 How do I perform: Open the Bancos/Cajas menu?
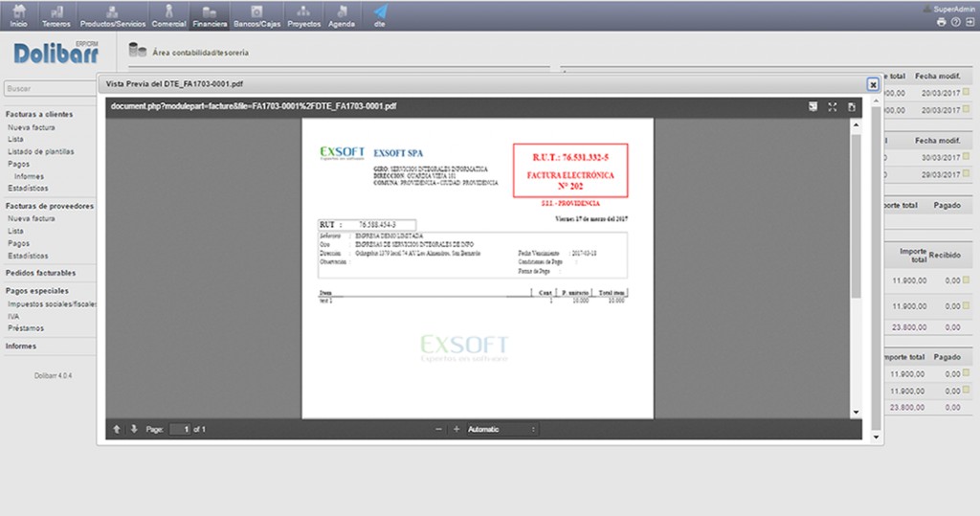click(256, 15)
